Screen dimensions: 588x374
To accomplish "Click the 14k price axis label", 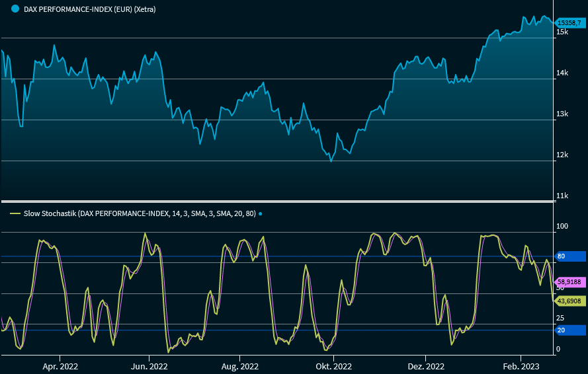I will coord(562,73).
